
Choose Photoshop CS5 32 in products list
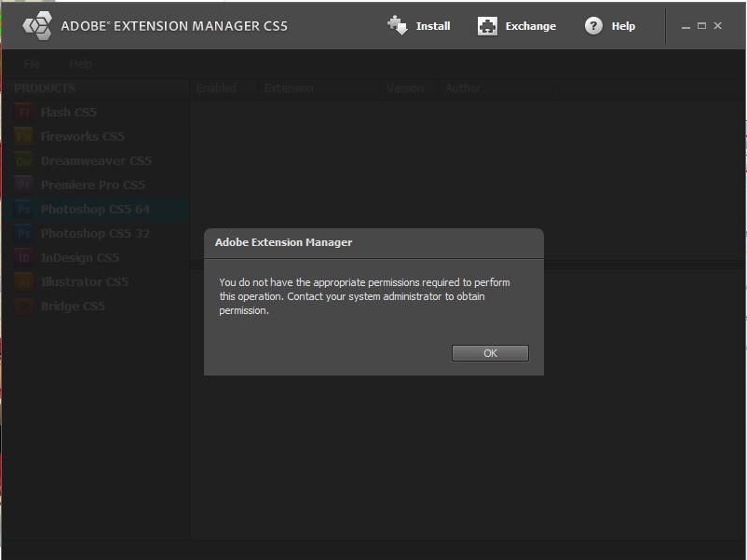[95, 234]
